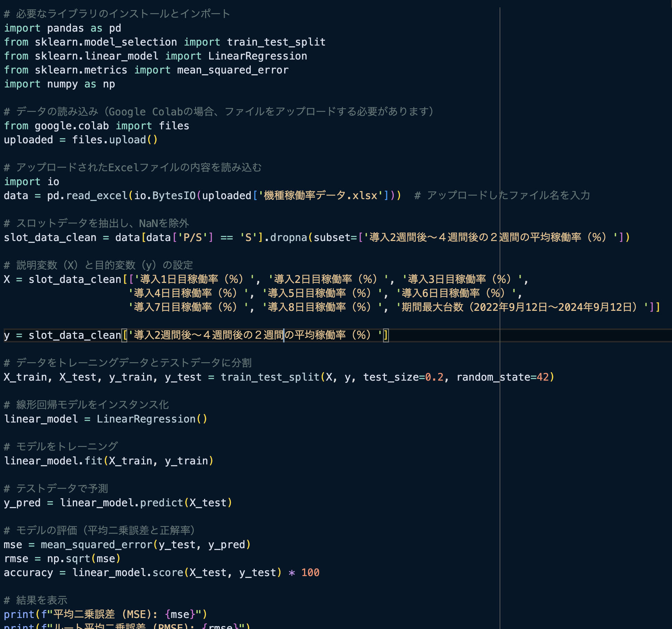This screenshot has height=629, width=672.
Task: Click 'mean_squared_error' in the sklearn.metrics import
Action: point(232,70)
